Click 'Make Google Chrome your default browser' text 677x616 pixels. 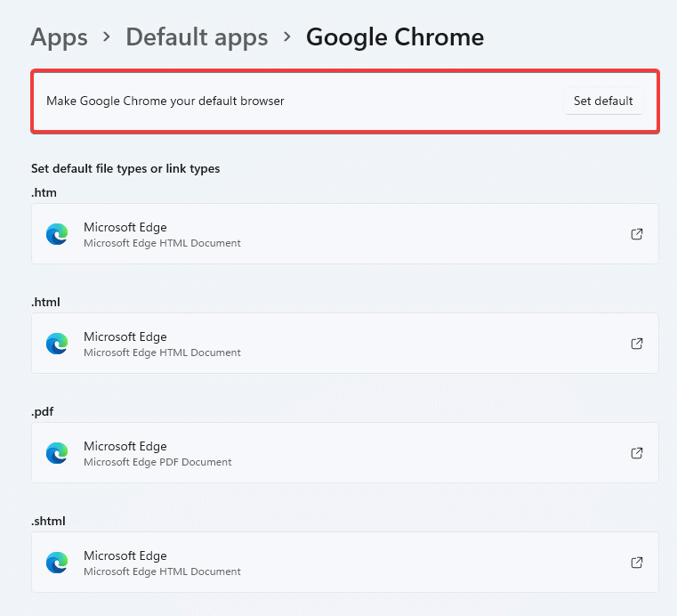(x=165, y=101)
